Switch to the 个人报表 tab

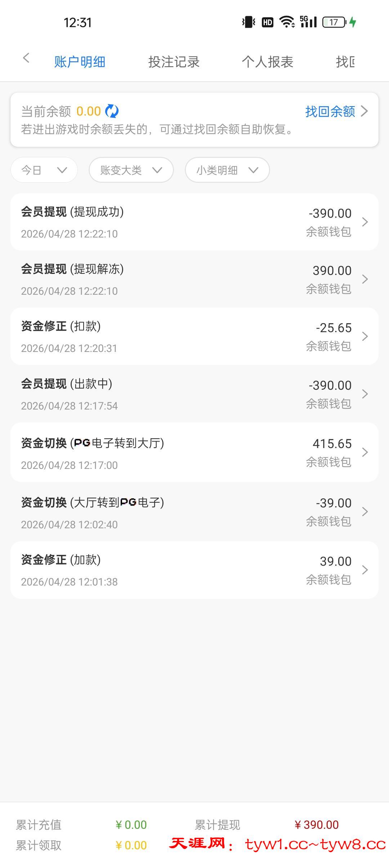[x=267, y=62]
